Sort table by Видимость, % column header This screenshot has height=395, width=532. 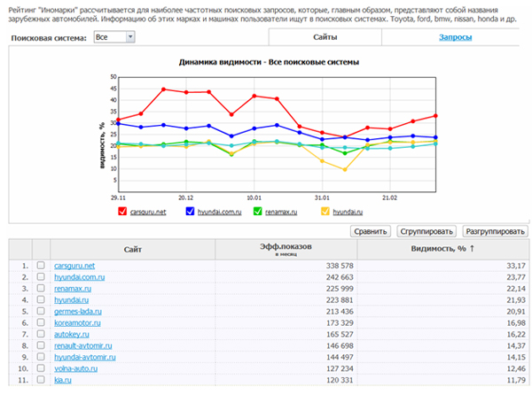(x=442, y=249)
